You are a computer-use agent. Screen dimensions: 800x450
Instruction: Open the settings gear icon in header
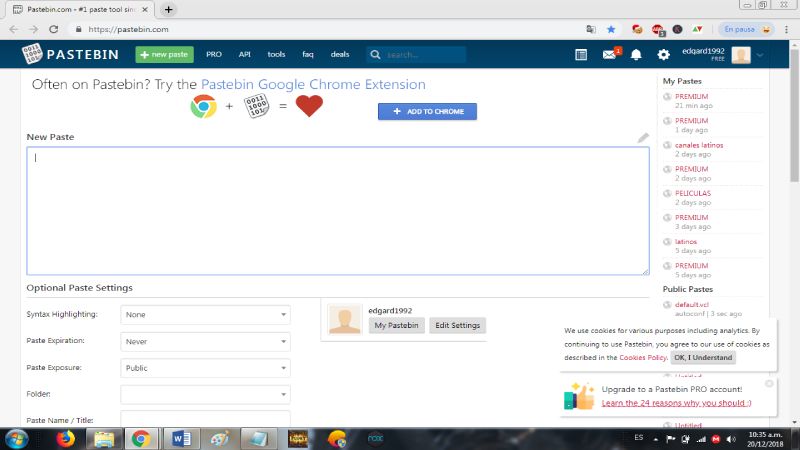point(663,55)
